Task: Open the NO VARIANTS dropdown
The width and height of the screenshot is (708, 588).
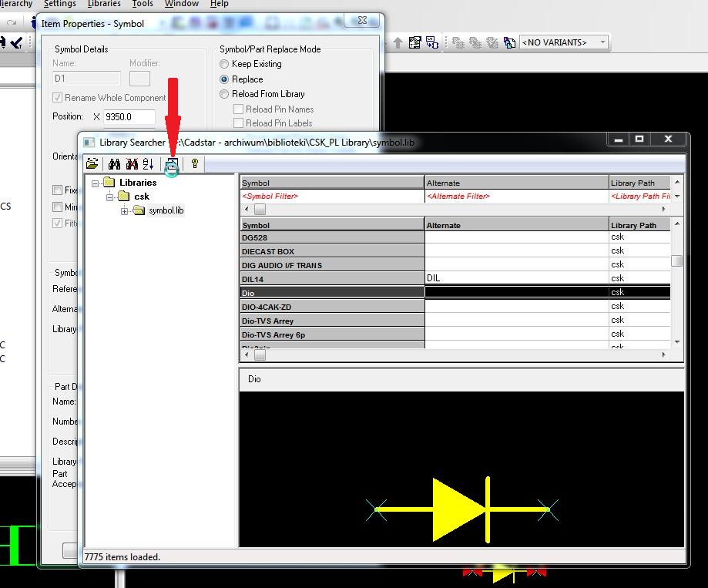Action: pos(602,42)
